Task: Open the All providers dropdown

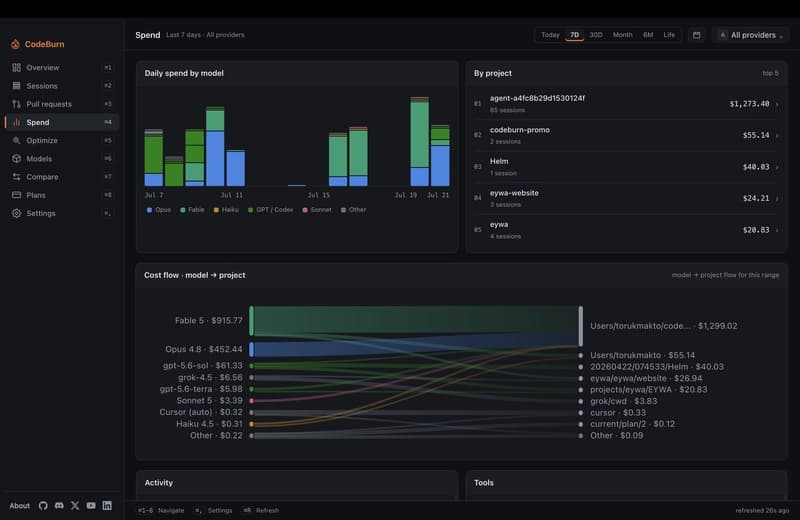Action: (x=750, y=35)
